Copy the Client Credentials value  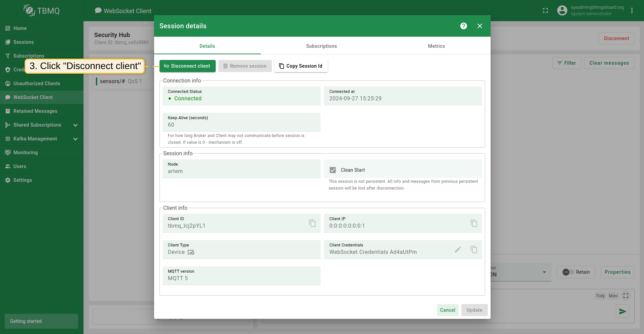pyautogui.click(x=474, y=249)
